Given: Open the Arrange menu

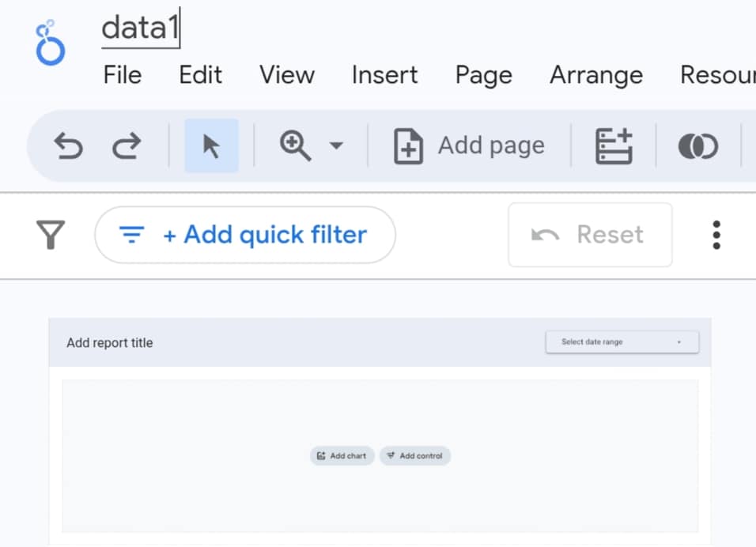Looking at the screenshot, I should point(596,75).
